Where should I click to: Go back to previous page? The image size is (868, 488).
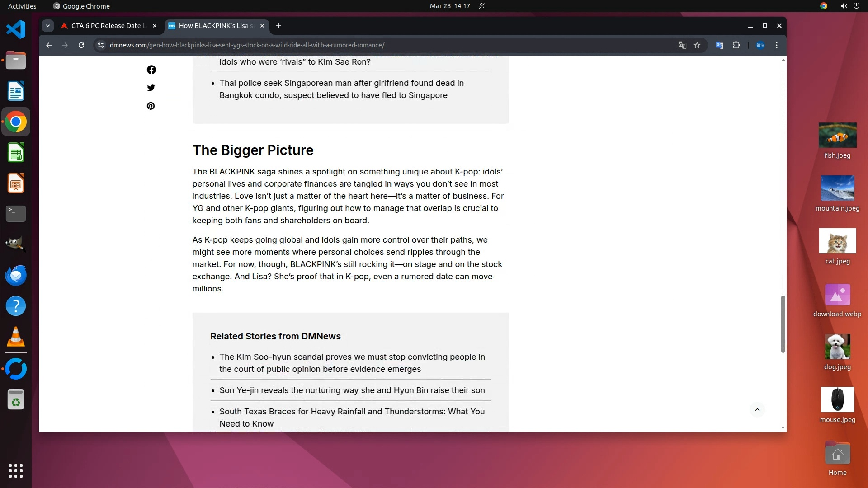pos(49,45)
